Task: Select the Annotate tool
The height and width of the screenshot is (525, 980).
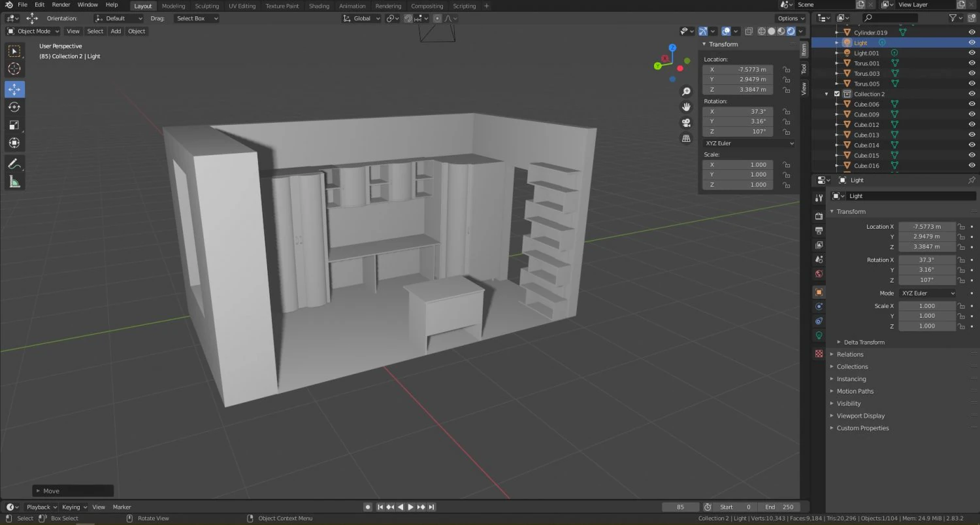Action: (x=14, y=164)
